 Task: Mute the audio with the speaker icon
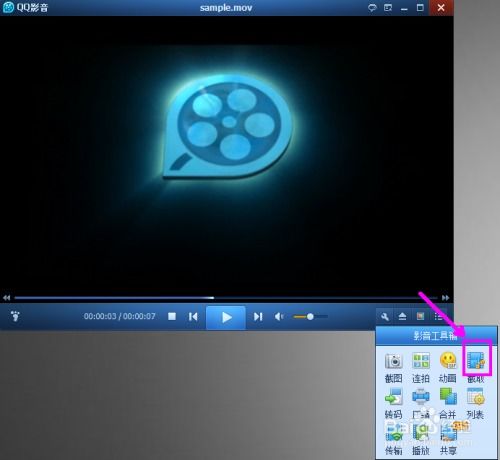pyautogui.click(x=279, y=316)
